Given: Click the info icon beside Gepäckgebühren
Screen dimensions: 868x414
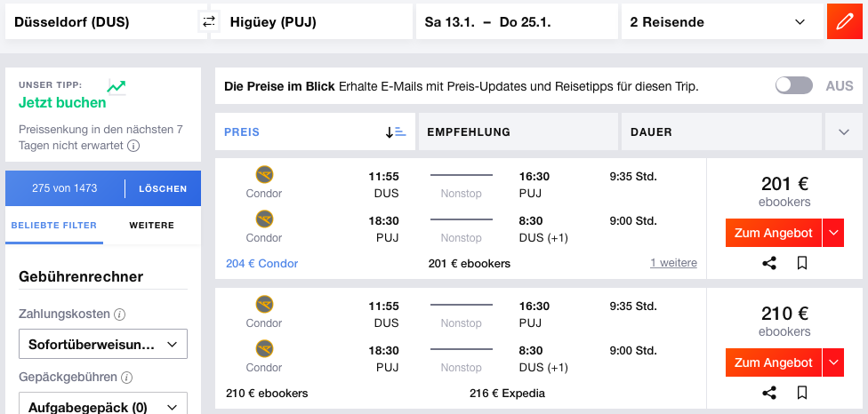Looking at the screenshot, I should click(x=125, y=378).
